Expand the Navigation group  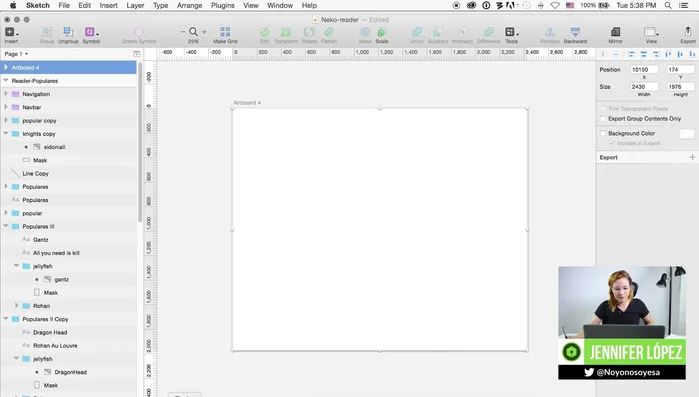pyautogui.click(x=6, y=94)
